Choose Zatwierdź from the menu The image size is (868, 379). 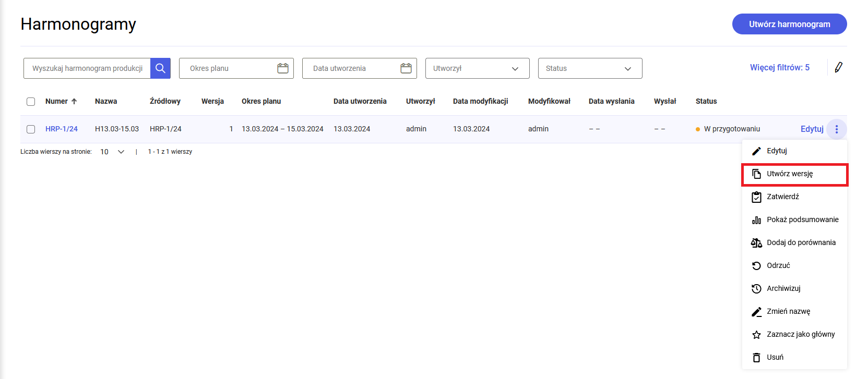794,197
